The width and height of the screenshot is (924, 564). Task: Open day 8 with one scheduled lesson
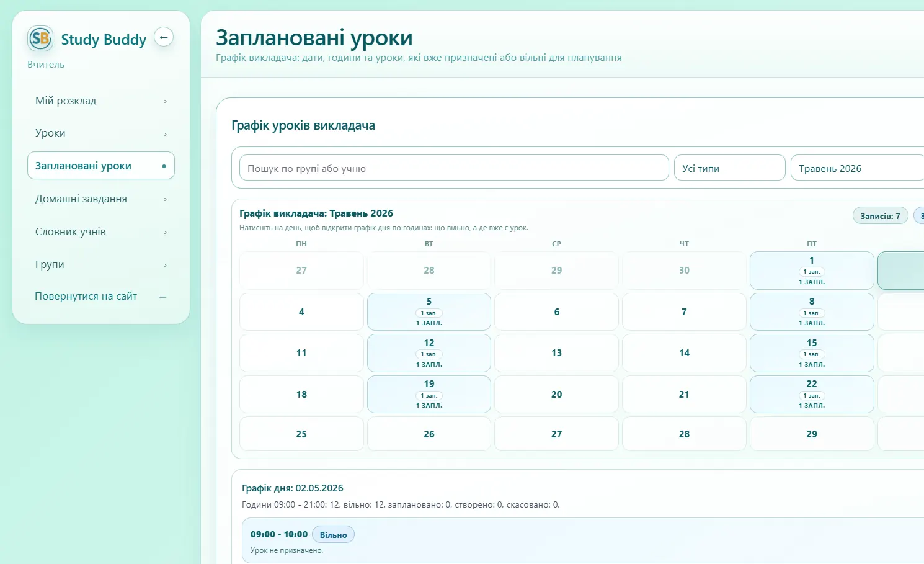click(x=812, y=311)
